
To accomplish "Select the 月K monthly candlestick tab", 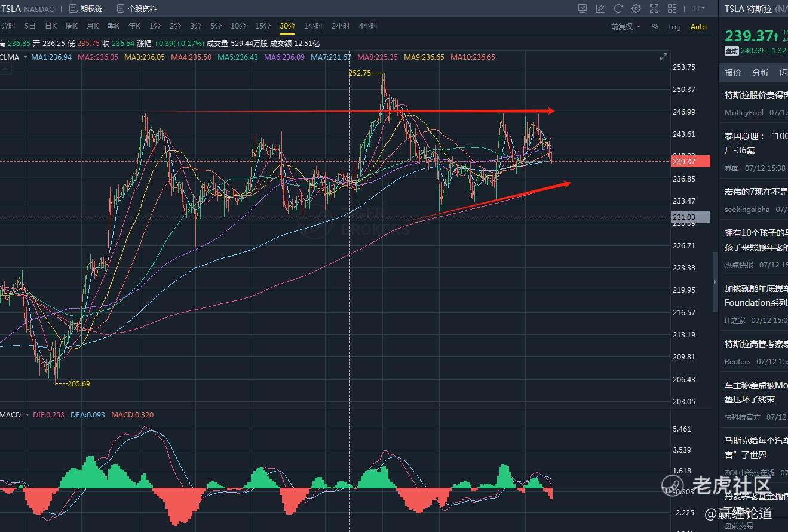I will pyautogui.click(x=93, y=26).
